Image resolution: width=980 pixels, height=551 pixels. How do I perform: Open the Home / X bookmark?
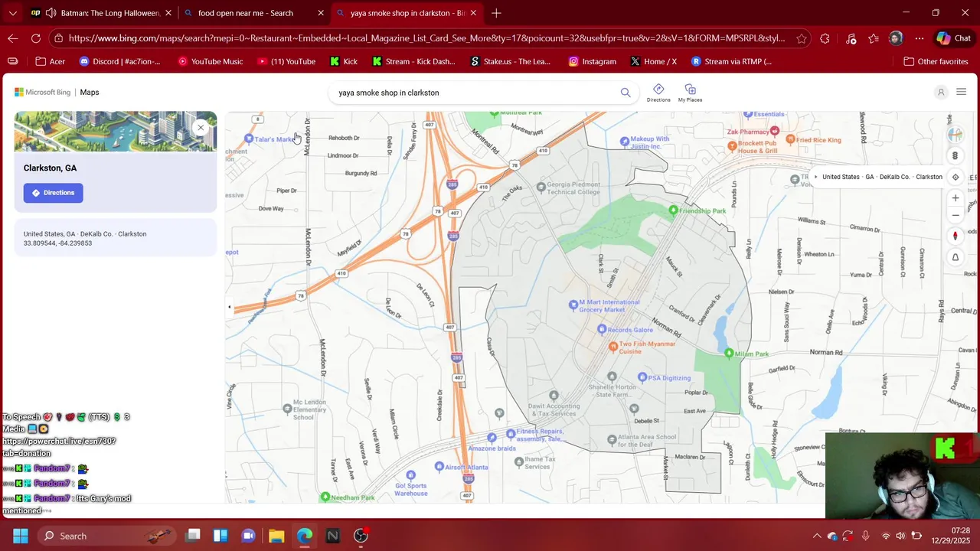tap(653, 61)
